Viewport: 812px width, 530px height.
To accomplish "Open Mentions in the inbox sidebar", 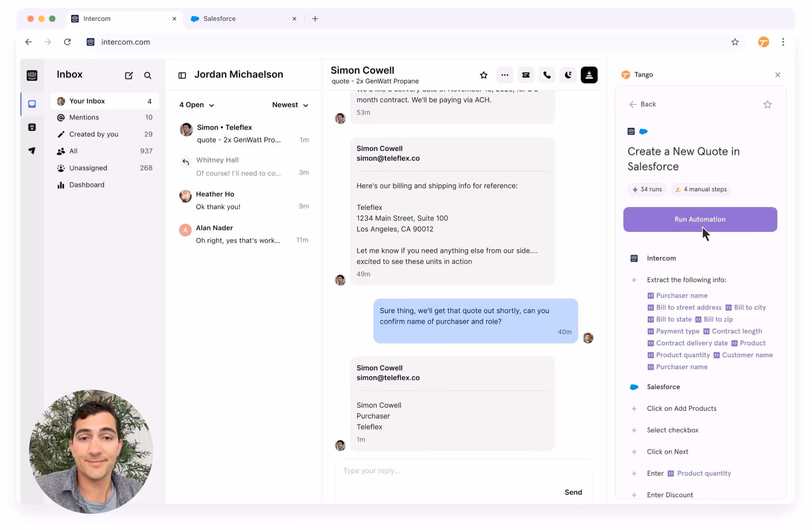I will point(104,117).
